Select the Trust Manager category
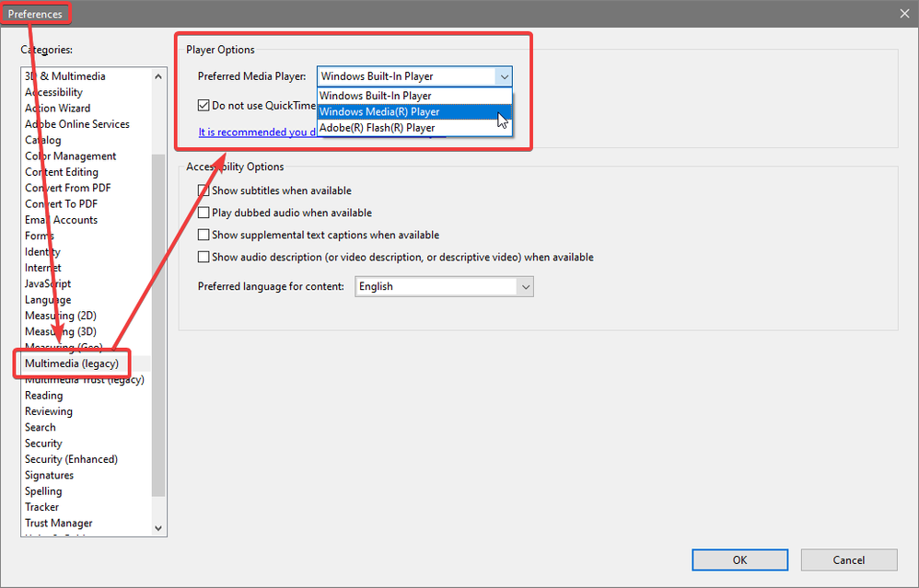This screenshot has height=588, width=919. pos(58,523)
